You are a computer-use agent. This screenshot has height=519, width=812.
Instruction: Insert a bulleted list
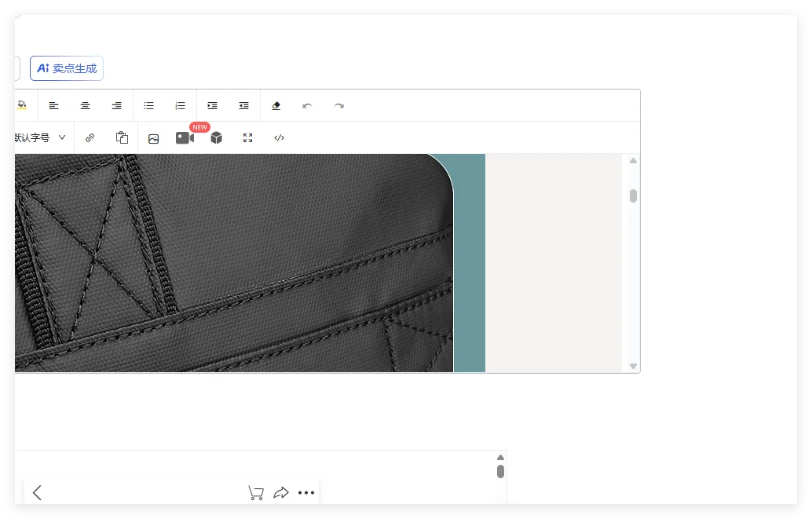pyautogui.click(x=148, y=106)
